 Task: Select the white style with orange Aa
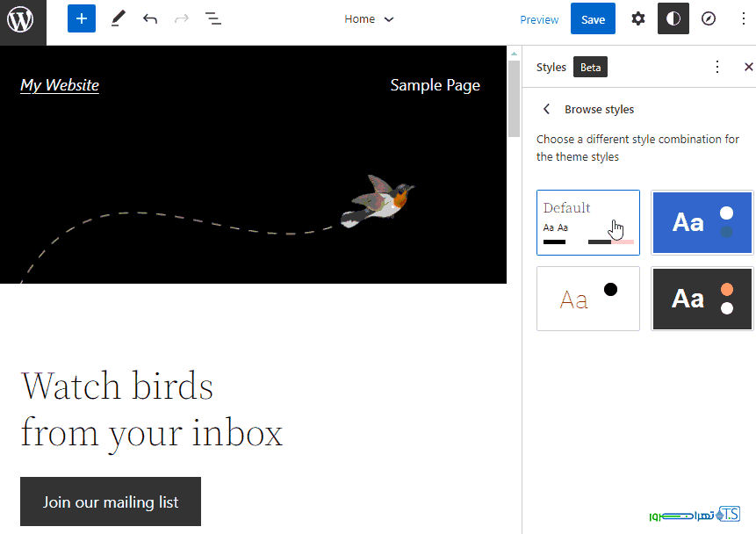click(x=587, y=299)
